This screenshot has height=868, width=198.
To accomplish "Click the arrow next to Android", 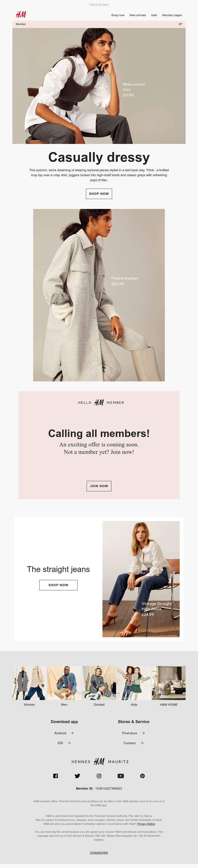I will click(72, 733).
